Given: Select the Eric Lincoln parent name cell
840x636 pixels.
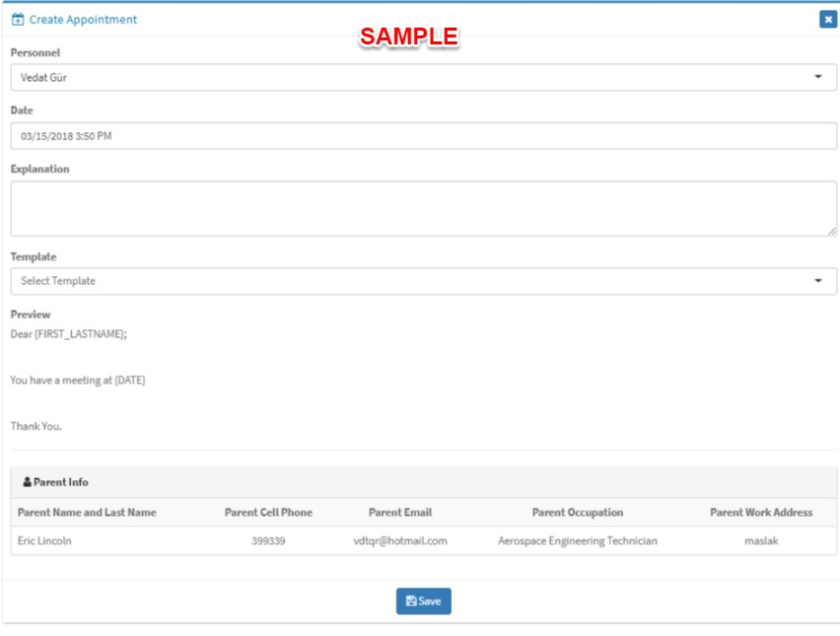Looking at the screenshot, I should (45, 540).
